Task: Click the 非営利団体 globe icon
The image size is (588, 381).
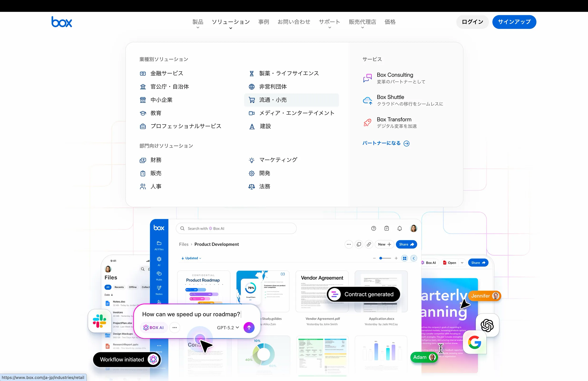Action: [251, 87]
